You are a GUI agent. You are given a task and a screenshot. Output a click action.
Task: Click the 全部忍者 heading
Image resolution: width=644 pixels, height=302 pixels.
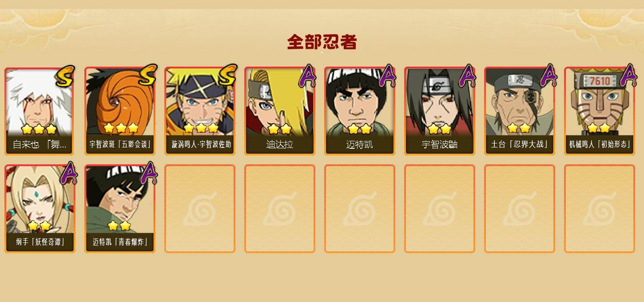pos(322,42)
